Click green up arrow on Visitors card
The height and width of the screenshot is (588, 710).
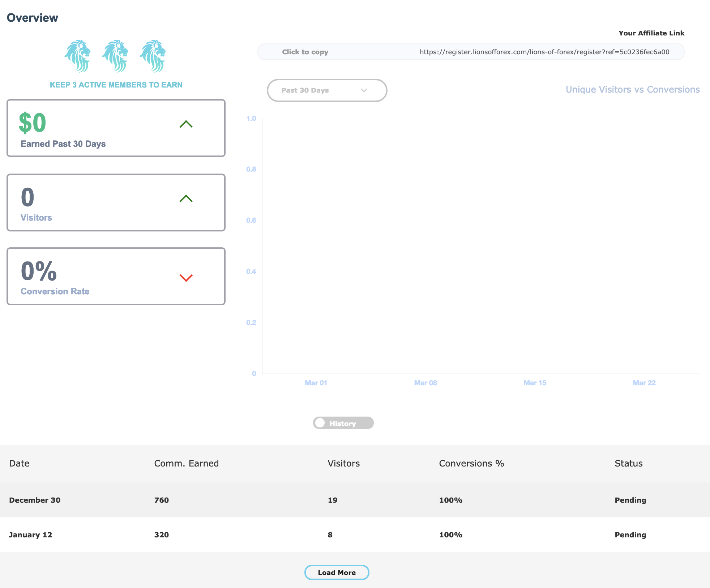(186, 199)
